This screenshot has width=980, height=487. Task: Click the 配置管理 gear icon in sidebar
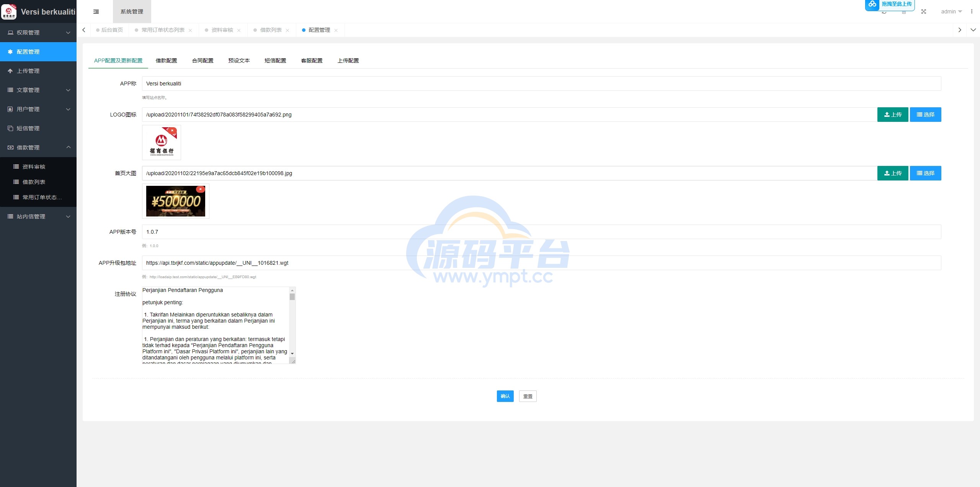10,52
